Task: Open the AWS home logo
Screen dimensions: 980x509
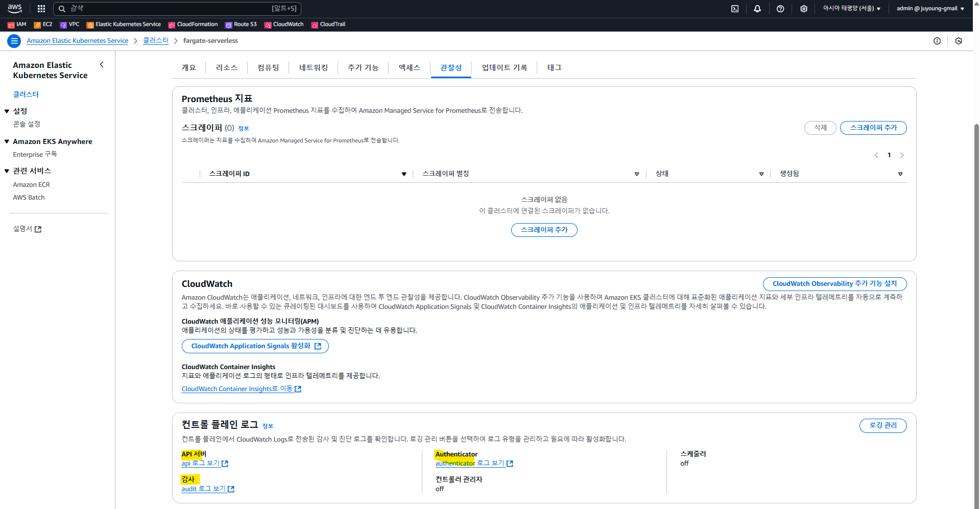Action: click(x=15, y=8)
